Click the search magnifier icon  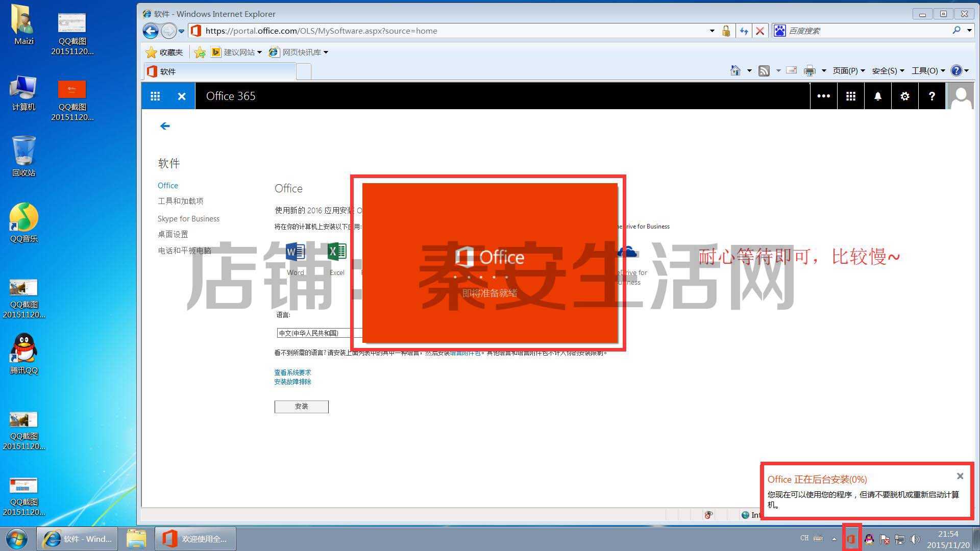tap(956, 30)
